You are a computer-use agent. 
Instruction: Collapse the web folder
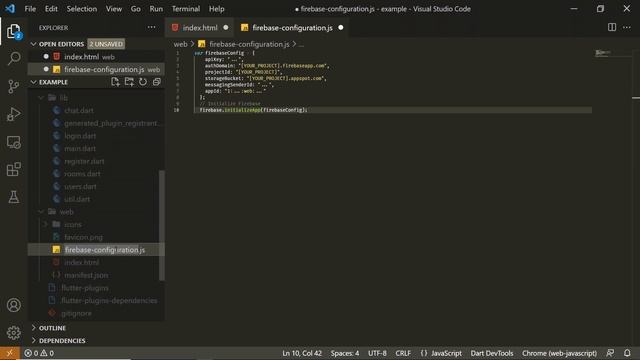[x=66, y=212]
